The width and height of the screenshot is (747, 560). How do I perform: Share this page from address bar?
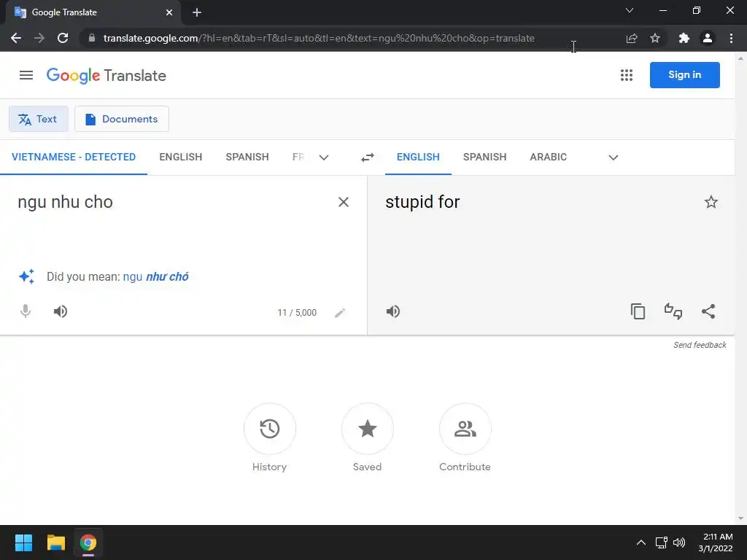point(632,38)
